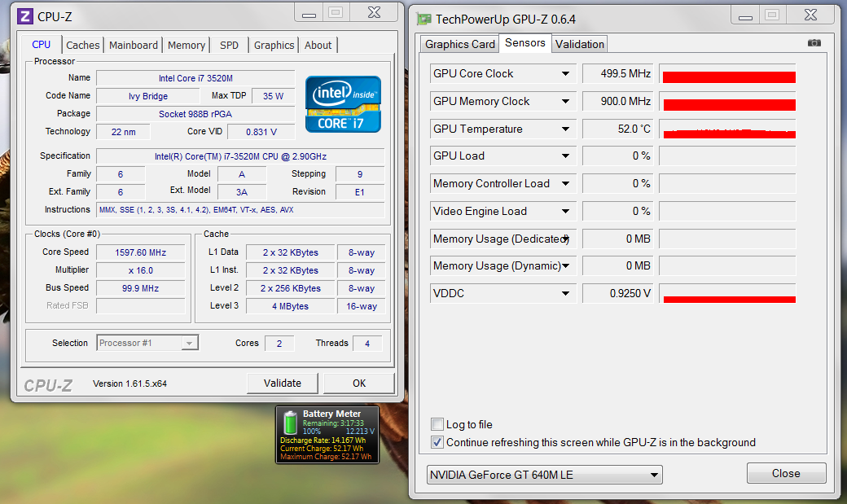
Task: Click the processor Name field Intel Core i7 3520M
Action: coord(195,78)
